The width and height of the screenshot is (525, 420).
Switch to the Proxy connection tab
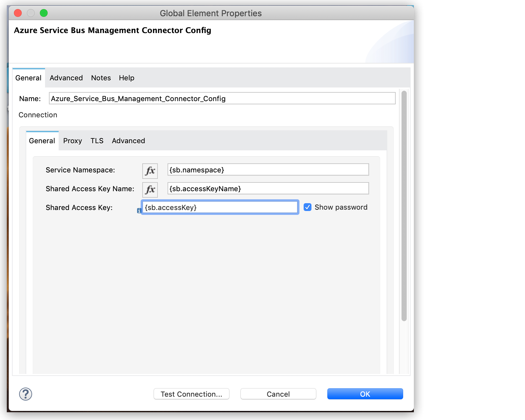72,141
